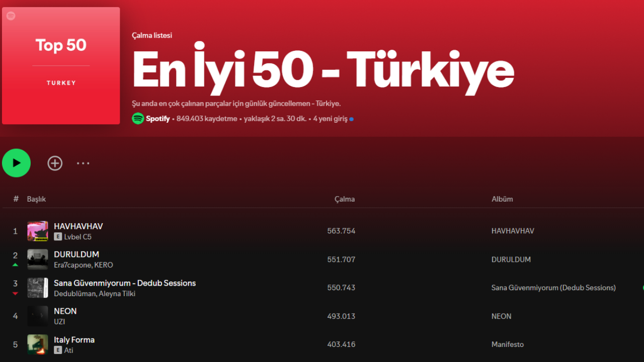Click the Spotify logo on the playlist cover
Viewport: 644px width, 362px height.
coord(11,15)
